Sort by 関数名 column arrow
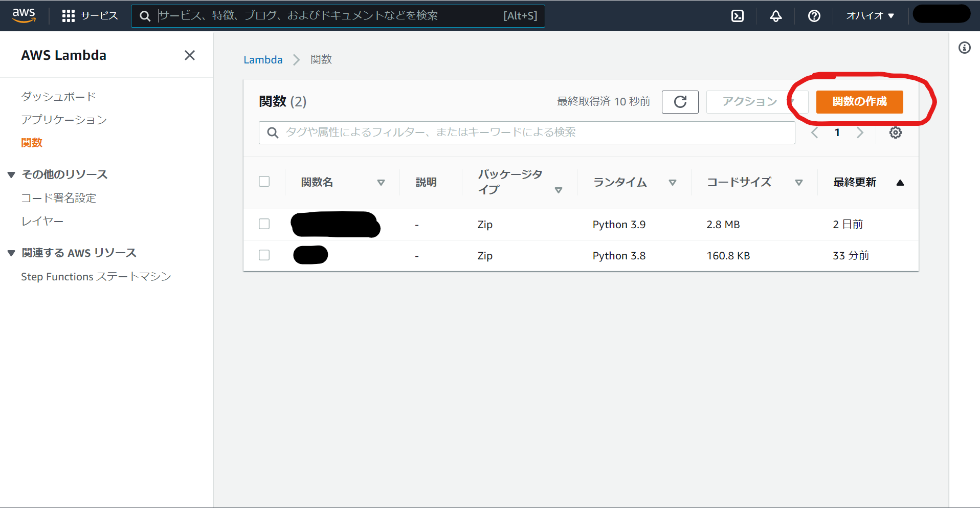The image size is (980, 508). pos(381,182)
